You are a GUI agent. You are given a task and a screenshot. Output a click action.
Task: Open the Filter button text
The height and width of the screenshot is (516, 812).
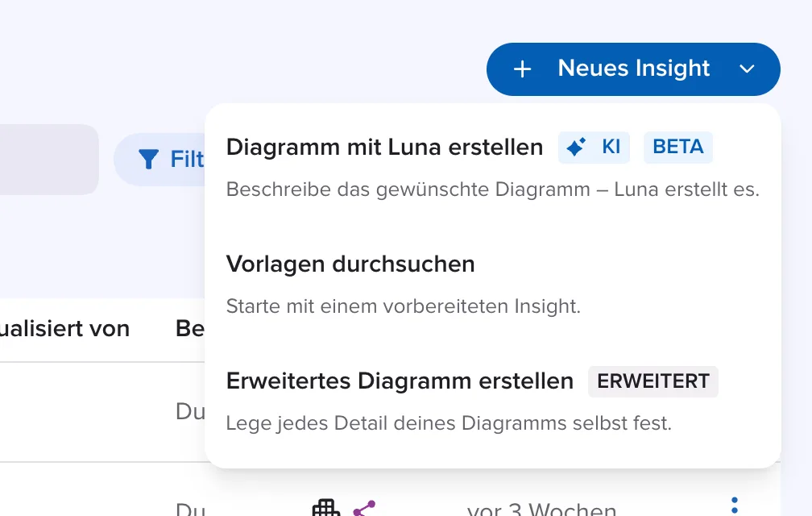tap(187, 159)
